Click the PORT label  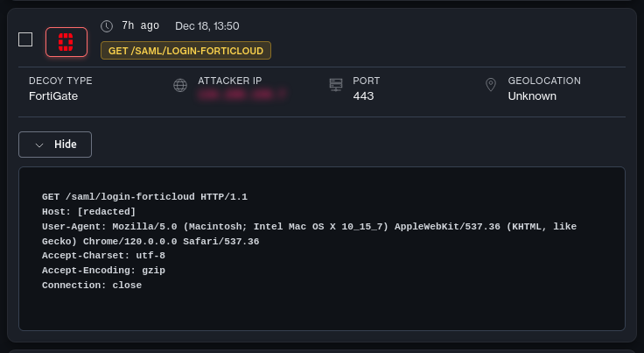tap(367, 81)
